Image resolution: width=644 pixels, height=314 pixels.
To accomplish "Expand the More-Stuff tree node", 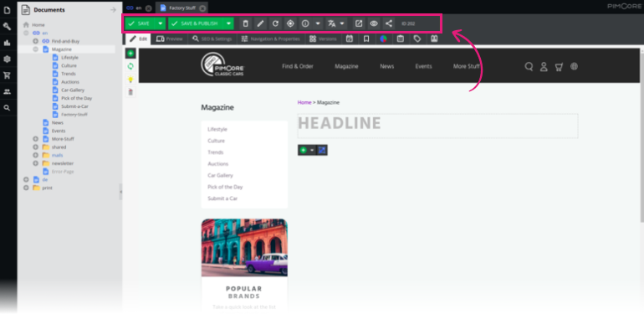I will tap(35, 139).
